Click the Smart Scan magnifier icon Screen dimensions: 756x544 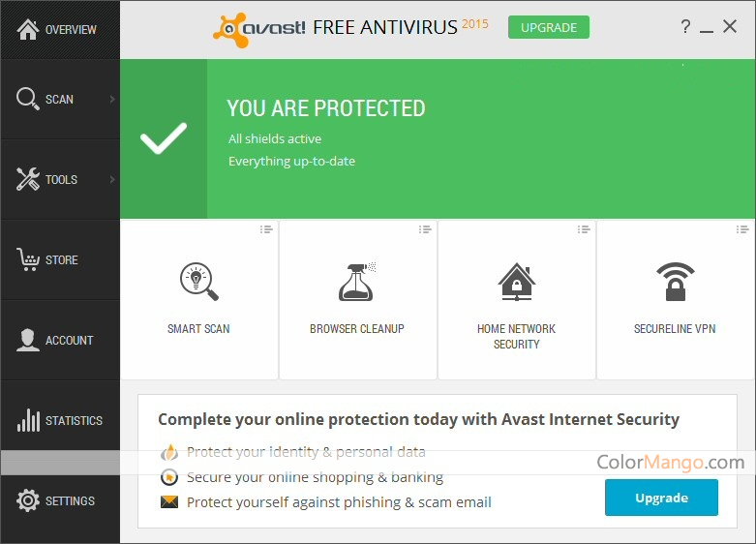pos(198,282)
